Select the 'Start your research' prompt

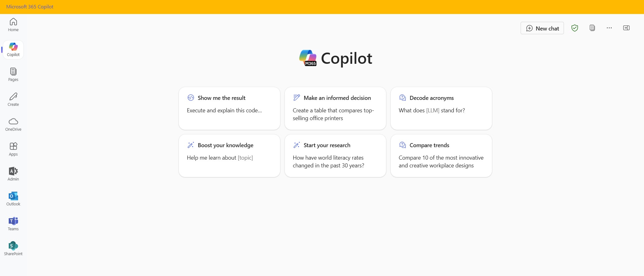pyautogui.click(x=335, y=156)
